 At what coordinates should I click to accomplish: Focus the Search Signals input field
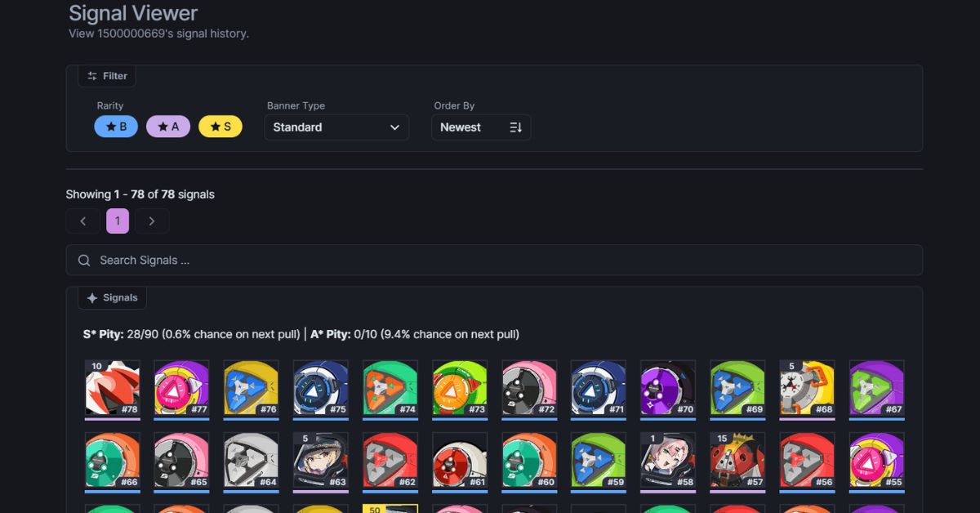(494, 260)
